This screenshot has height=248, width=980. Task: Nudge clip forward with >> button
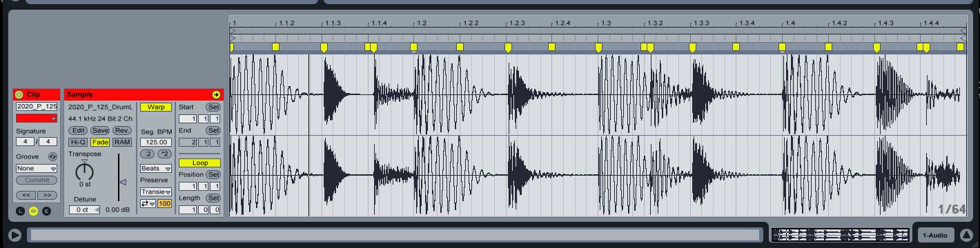click(47, 196)
